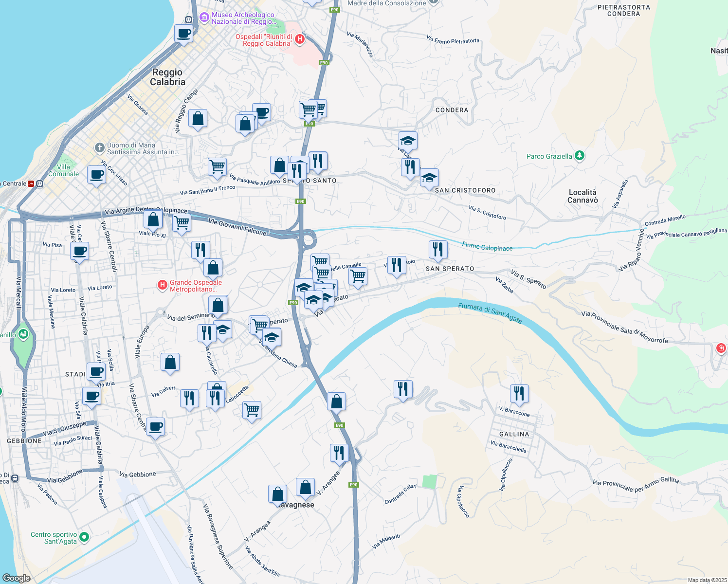728x584 pixels.
Task: Click the hospital icon for Ospedali Riuniti di Reggio Calabria
Action: [x=301, y=38]
